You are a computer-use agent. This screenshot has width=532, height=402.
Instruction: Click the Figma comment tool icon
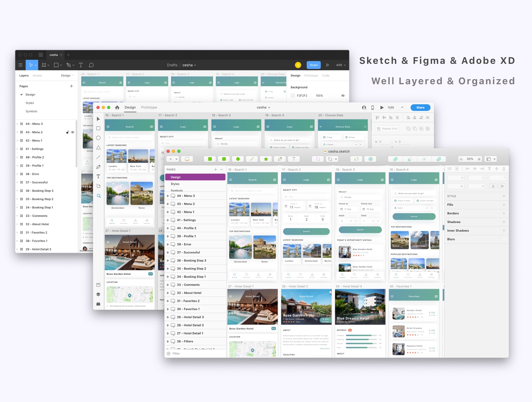91,65
